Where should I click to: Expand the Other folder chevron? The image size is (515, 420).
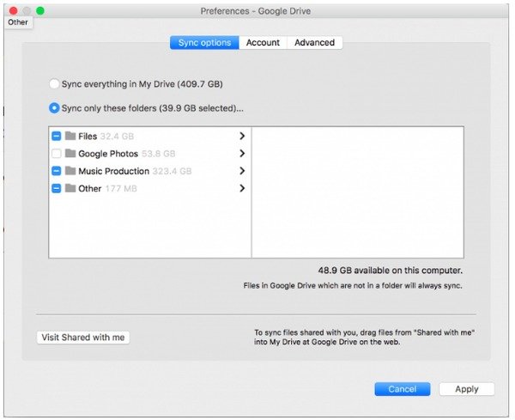(x=242, y=188)
